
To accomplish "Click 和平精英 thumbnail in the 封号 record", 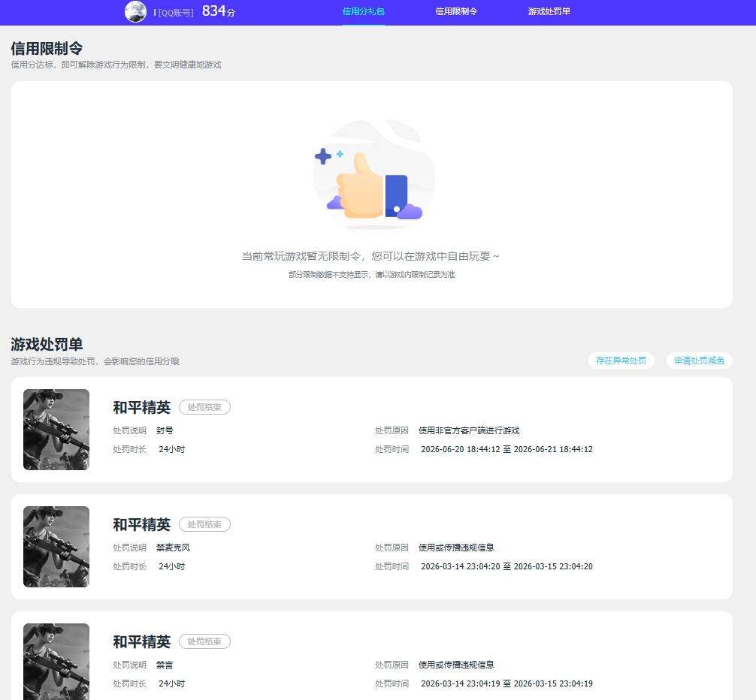I will (56, 430).
